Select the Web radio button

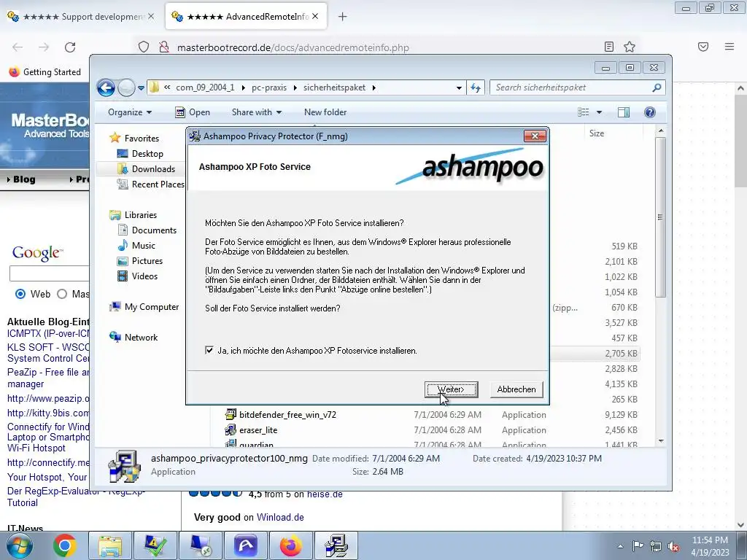pos(20,294)
